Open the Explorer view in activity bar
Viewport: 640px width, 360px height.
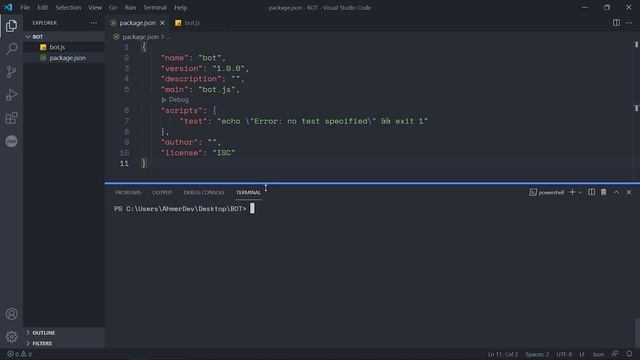click(x=11, y=26)
